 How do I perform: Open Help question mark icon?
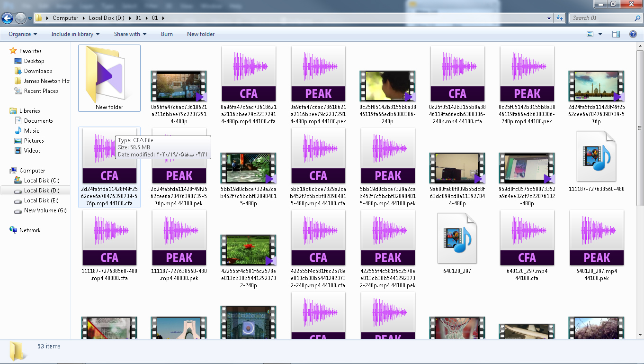(x=633, y=34)
